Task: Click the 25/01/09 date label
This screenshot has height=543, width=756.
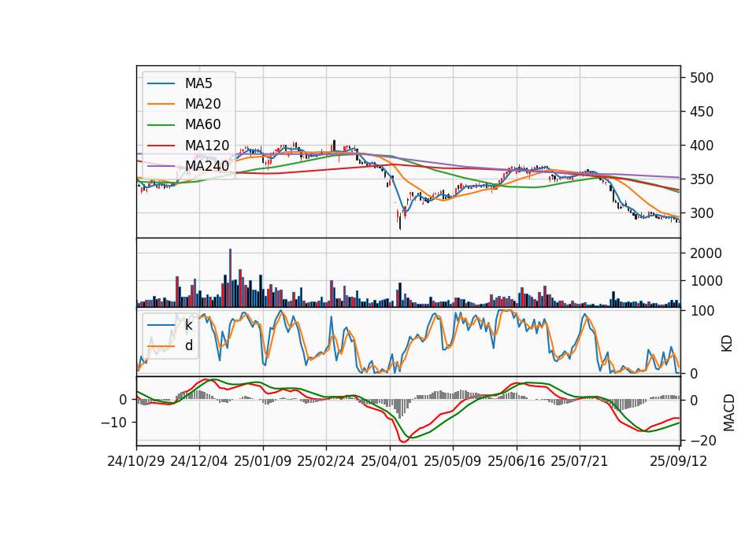Action: click(x=263, y=461)
